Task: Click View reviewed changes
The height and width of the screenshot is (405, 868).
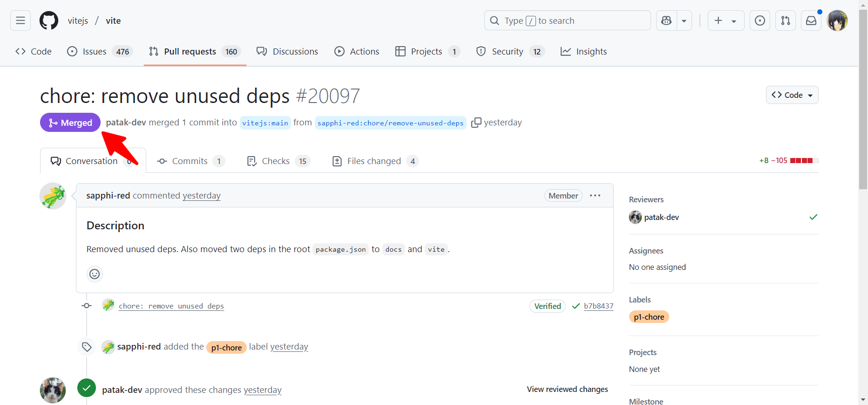Action: click(x=567, y=389)
